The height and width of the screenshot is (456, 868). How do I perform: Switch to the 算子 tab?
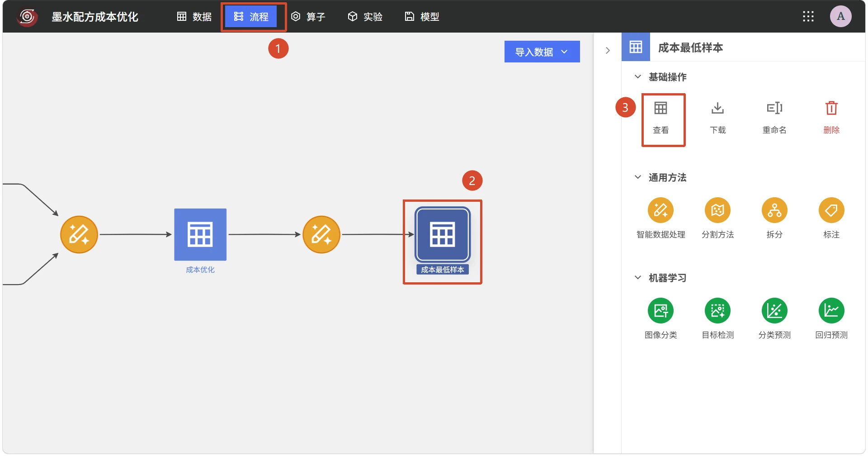308,17
